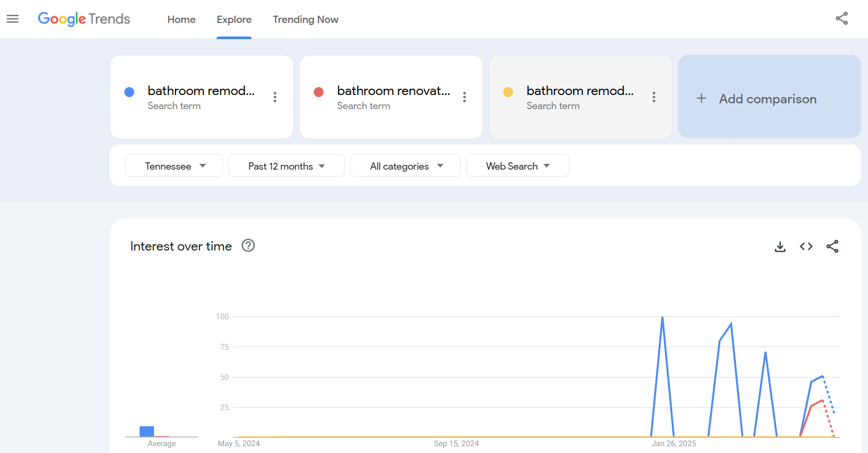This screenshot has height=453, width=868.
Task: Edit the red bathroom renovat search term
Action: pyautogui.click(x=393, y=91)
